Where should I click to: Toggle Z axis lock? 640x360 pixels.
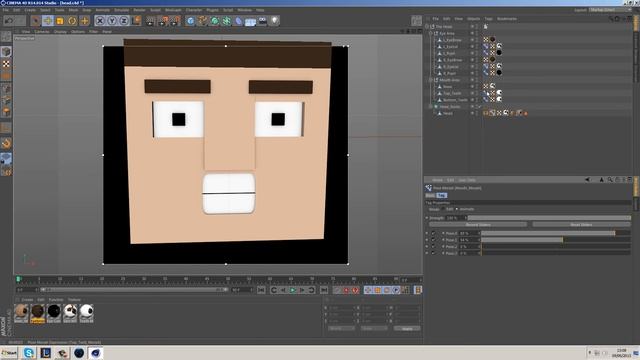click(x=124, y=20)
